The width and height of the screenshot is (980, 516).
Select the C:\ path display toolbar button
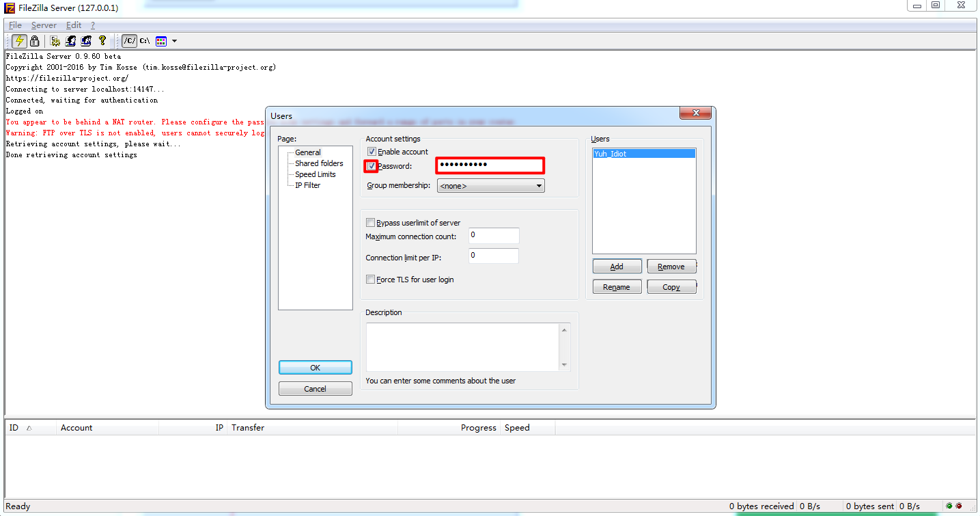tap(145, 41)
